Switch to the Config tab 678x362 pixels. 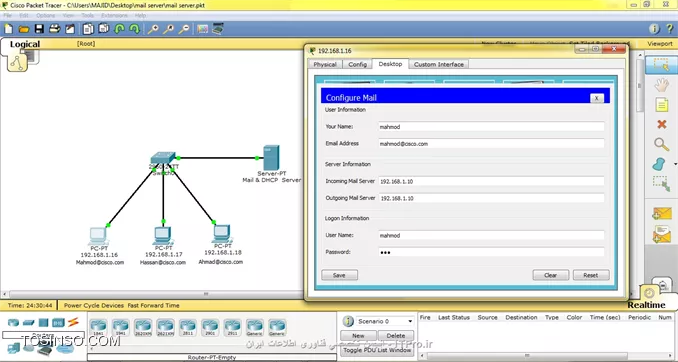(x=358, y=64)
